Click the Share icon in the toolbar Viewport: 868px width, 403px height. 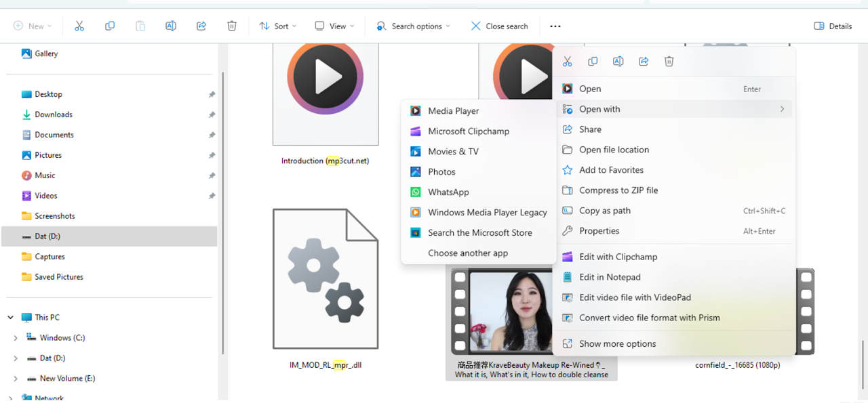(x=201, y=26)
